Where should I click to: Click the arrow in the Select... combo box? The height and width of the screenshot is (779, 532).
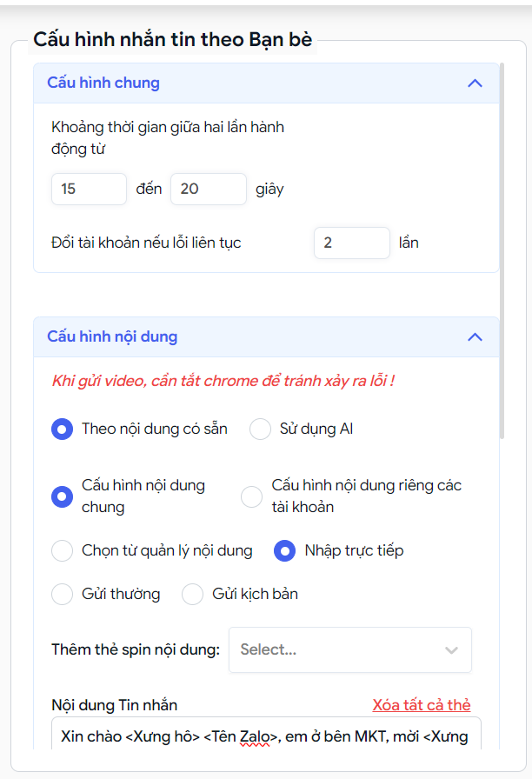coord(451,649)
